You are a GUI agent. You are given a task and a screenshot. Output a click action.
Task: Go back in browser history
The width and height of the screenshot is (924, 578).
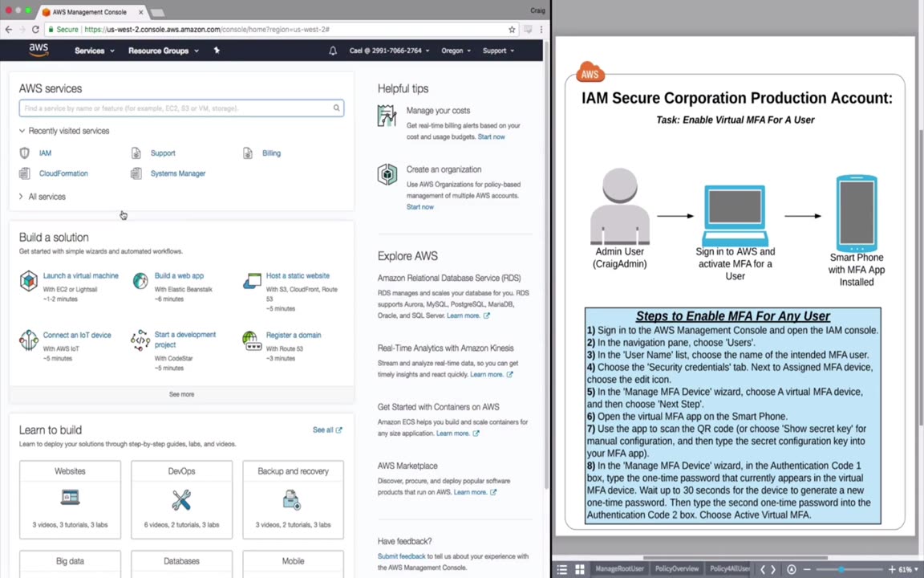[x=9, y=30]
